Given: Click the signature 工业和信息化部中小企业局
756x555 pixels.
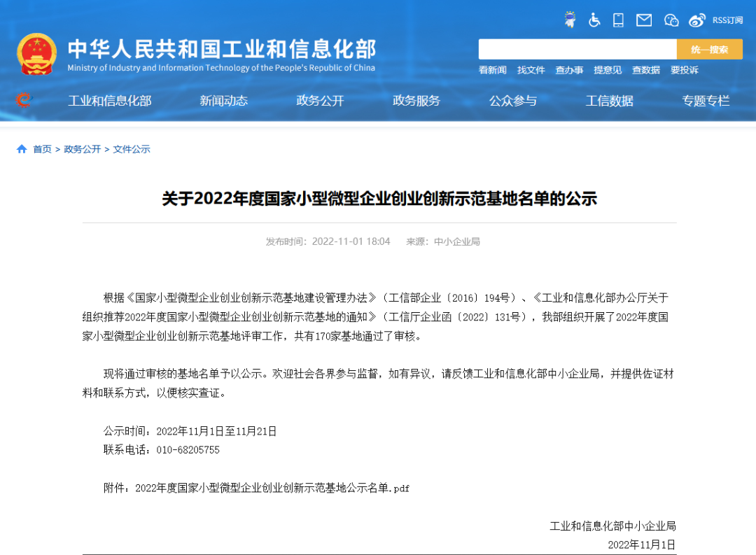Looking at the screenshot, I should click(x=612, y=526).
